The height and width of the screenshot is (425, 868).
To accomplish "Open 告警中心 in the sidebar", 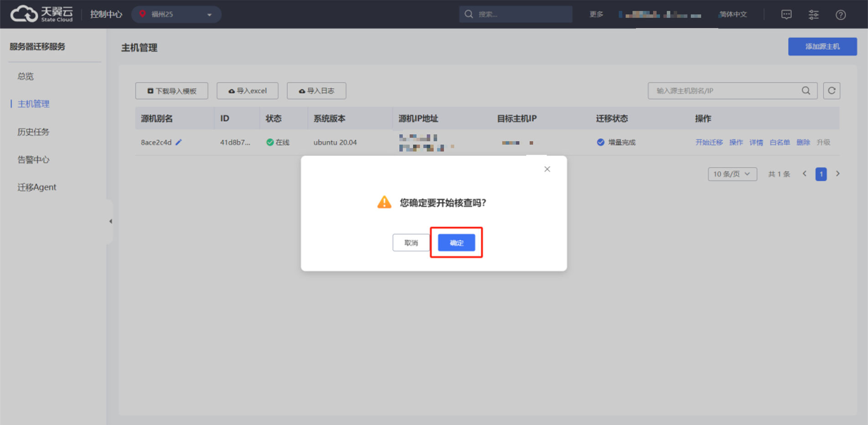I will pyautogui.click(x=33, y=159).
